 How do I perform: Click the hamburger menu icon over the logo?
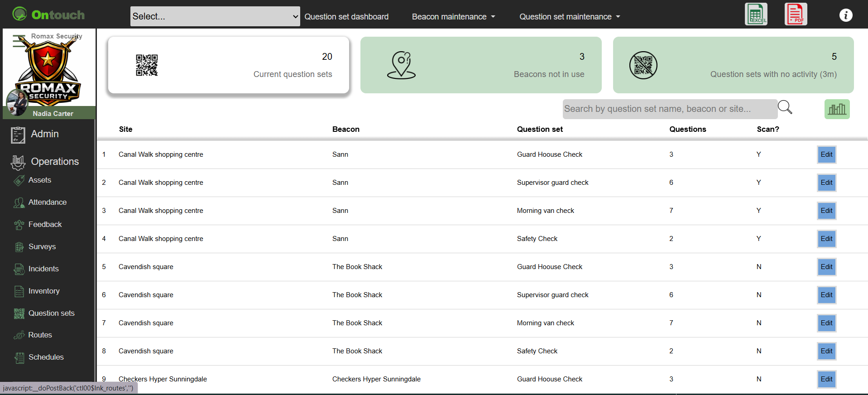click(x=19, y=41)
